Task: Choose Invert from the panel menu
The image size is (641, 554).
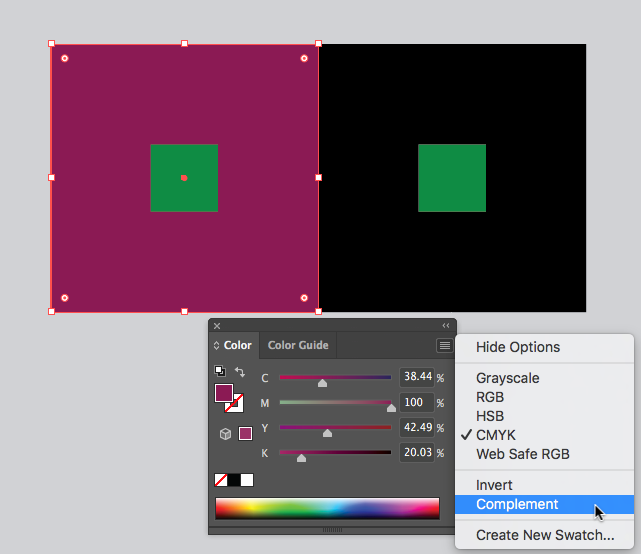Action: pos(494,486)
